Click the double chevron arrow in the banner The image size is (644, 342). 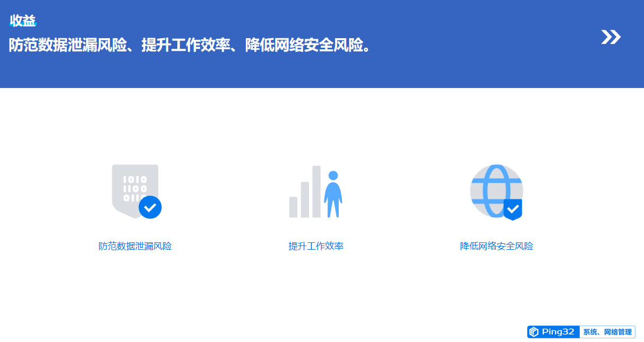(611, 37)
